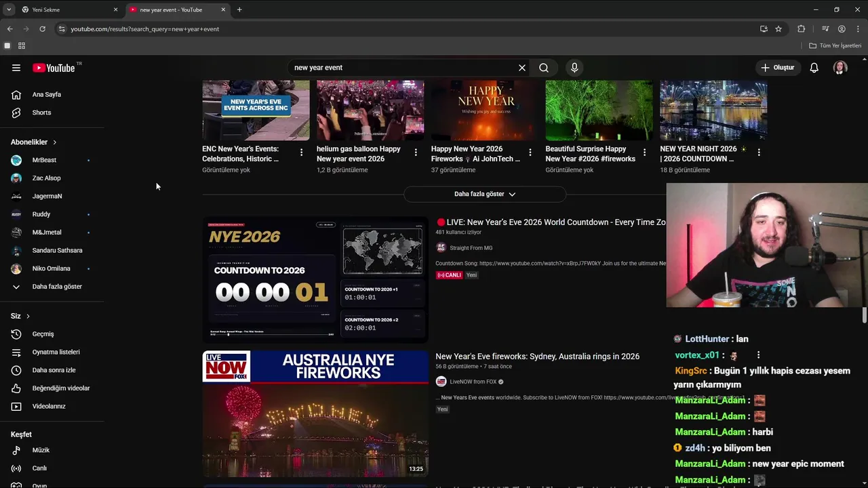Image resolution: width=868 pixels, height=488 pixels.
Task: Close the new year event YouTube tab
Action: 223,9
